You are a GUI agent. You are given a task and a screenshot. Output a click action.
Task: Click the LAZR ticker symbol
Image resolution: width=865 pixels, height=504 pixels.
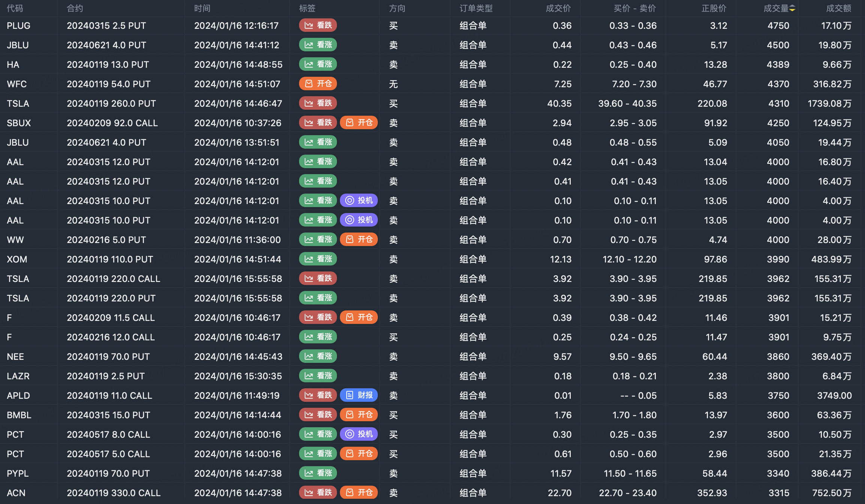point(18,376)
